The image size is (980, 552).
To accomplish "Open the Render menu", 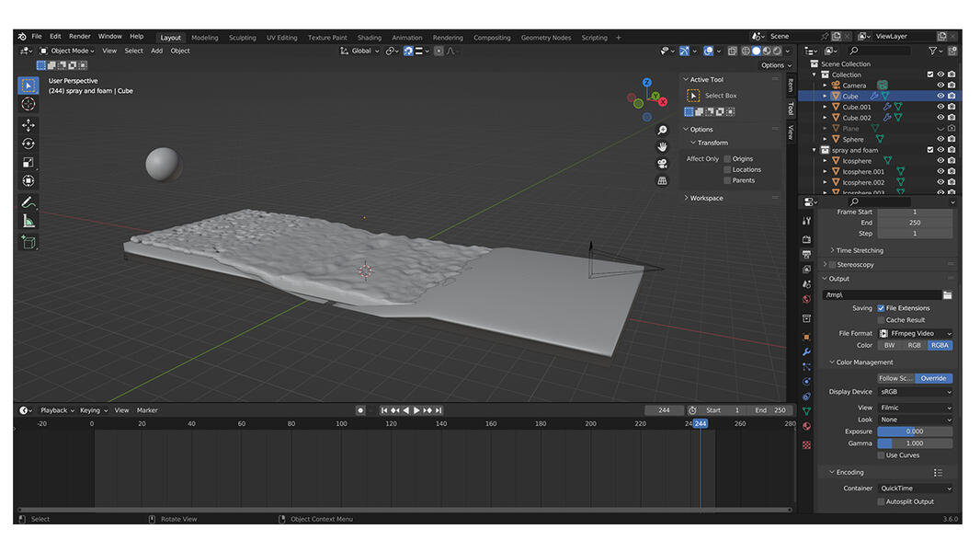I will [x=80, y=37].
